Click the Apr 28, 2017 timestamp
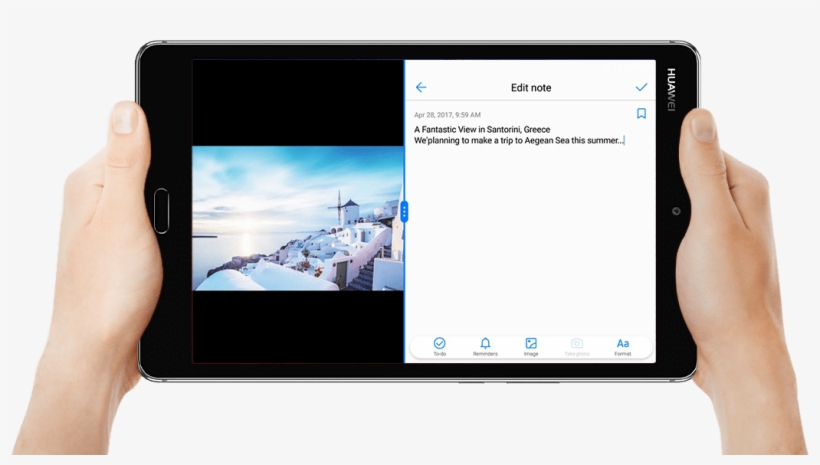This screenshot has width=820, height=465. click(x=447, y=115)
